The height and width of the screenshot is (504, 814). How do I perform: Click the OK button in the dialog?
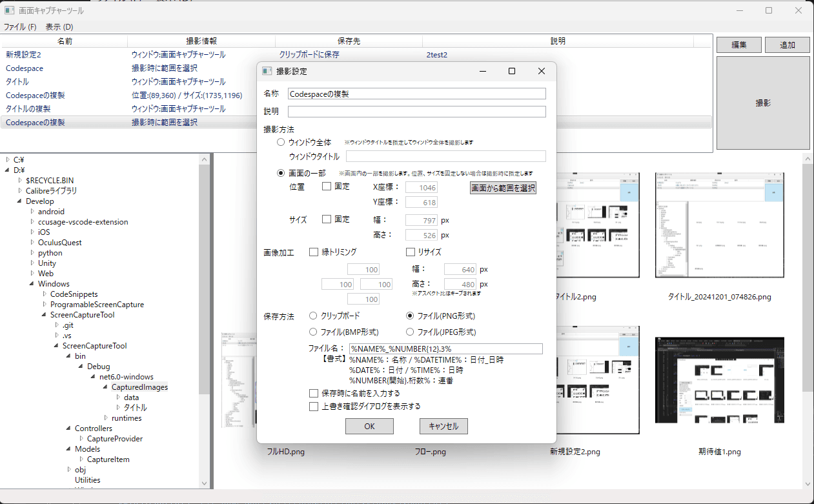(369, 426)
